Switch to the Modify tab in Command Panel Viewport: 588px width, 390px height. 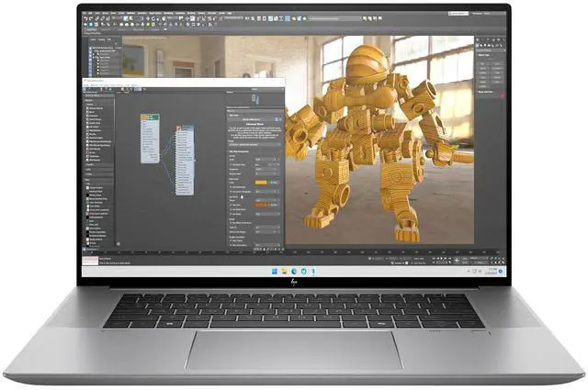pyautogui.click(x=482, y=39)
